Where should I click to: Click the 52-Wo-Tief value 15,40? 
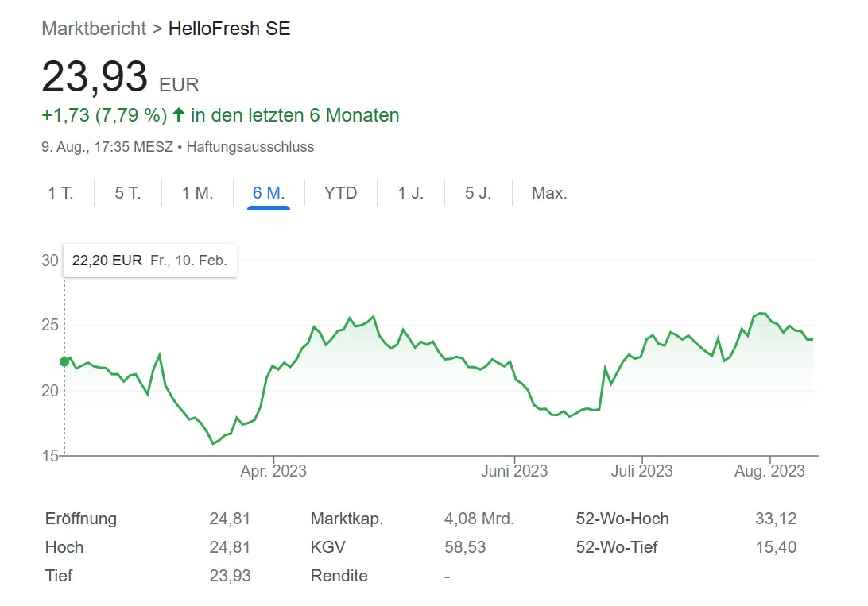[776, 547]
